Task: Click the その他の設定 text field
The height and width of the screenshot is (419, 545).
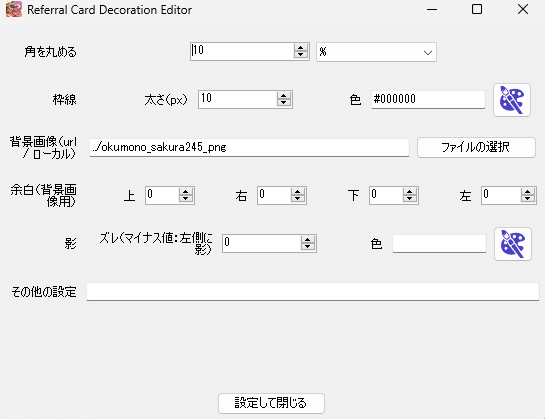Action: click(313, 291)
